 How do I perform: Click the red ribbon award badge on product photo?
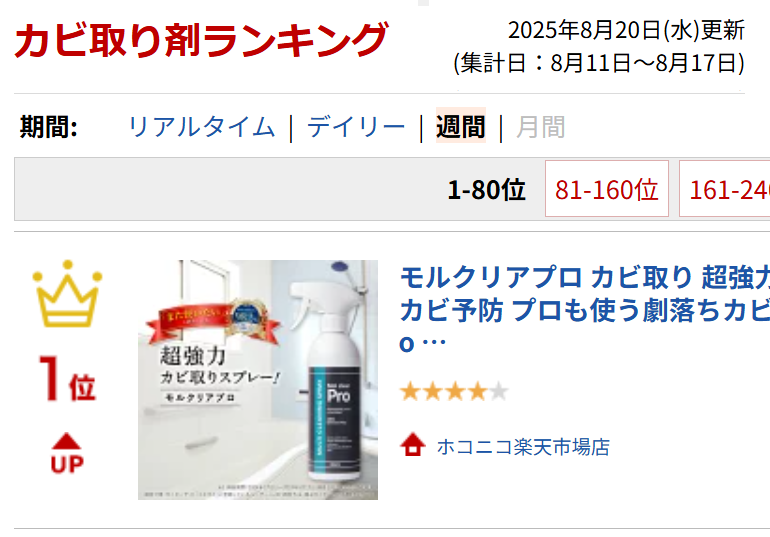click(214, 322)
